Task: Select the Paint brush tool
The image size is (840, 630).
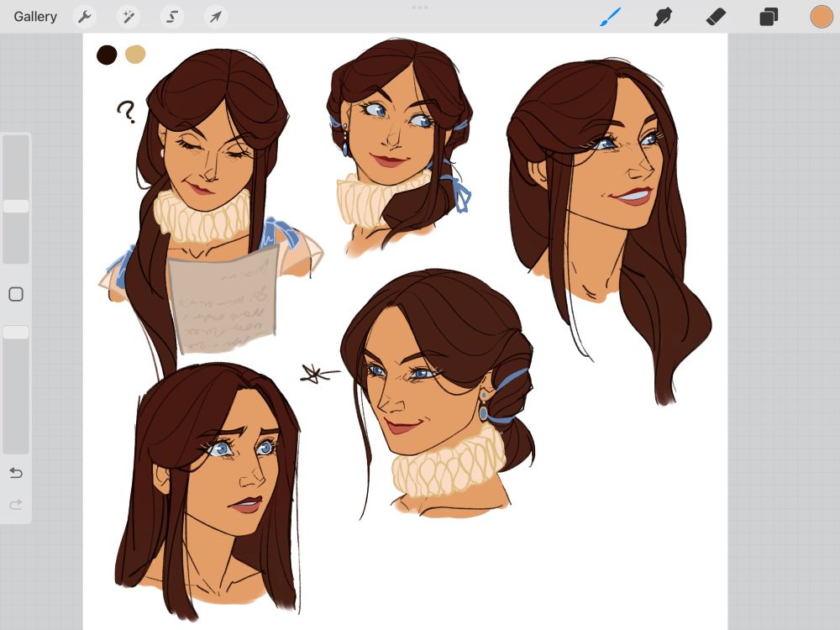Action: point(609,17)
